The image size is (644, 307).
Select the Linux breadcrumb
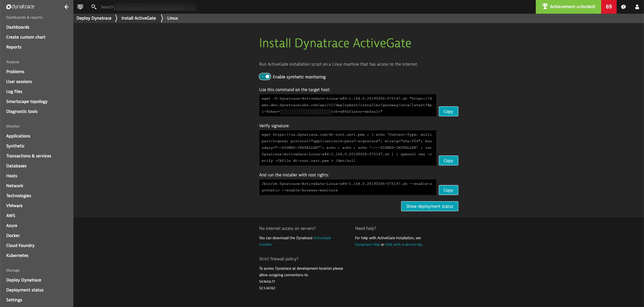173,18
